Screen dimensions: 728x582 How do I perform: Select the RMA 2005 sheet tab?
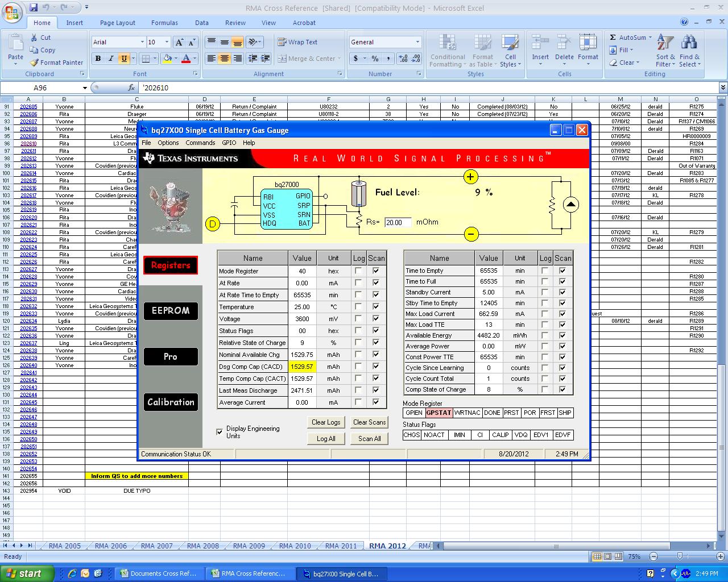click(64, 546)
